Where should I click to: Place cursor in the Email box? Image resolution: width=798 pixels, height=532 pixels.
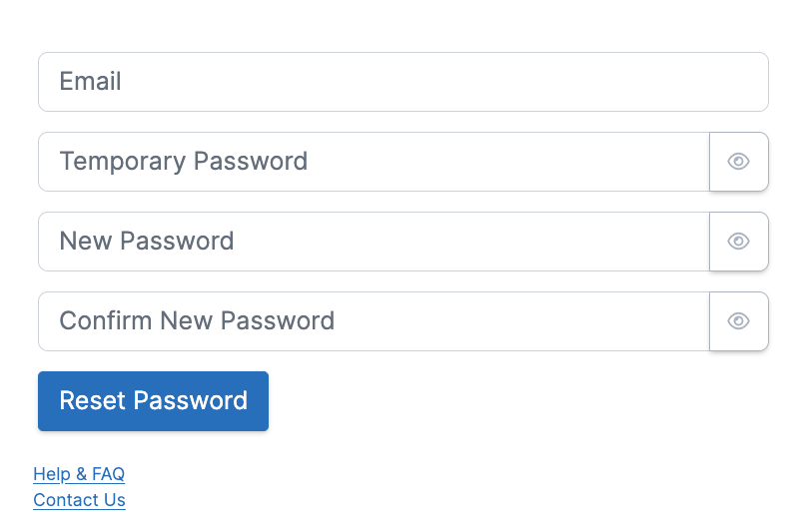click(x=403, y=82)
